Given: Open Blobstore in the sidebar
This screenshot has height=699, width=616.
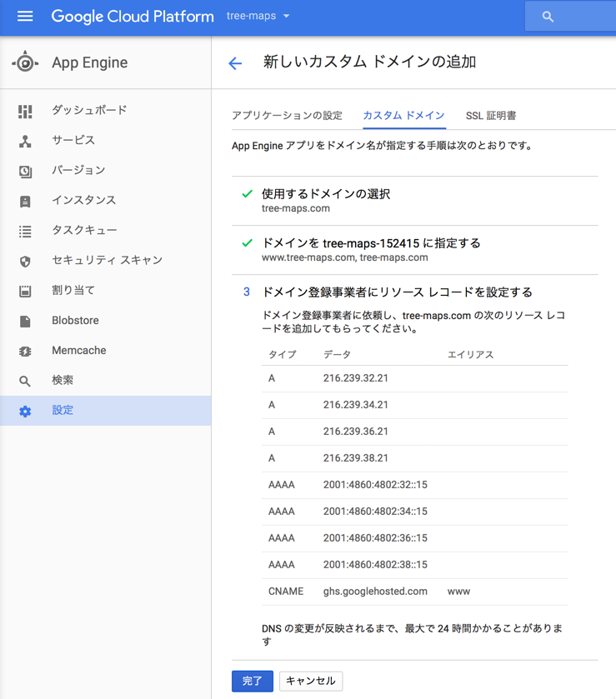Looking at the screenshot, I should [75, 320].
